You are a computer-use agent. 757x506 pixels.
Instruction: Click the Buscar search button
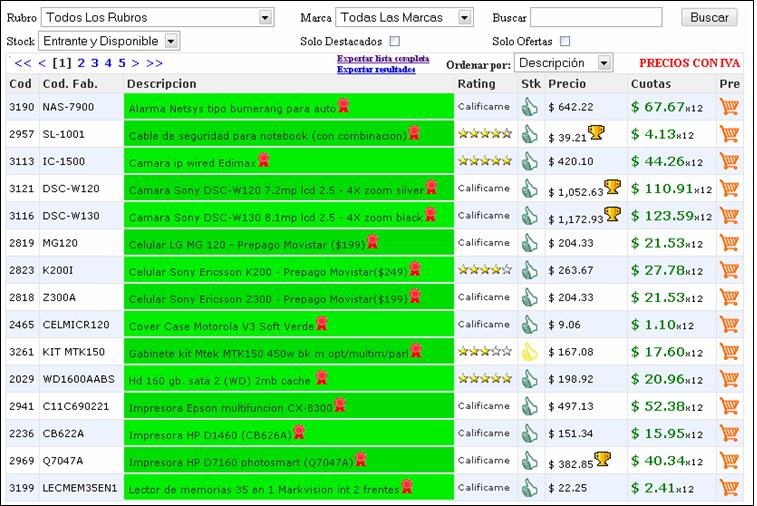(x=709, y=17)
